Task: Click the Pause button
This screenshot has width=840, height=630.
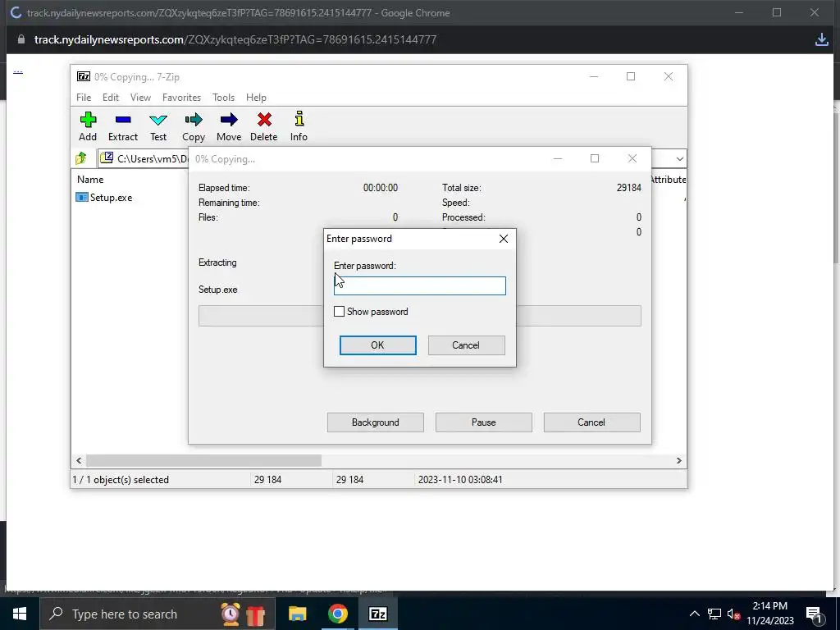Action: pyautogui.click(x=484, y=422)
